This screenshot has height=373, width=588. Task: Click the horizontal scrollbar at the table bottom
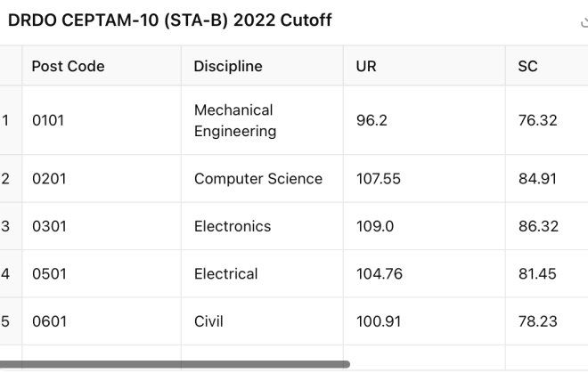175,364
